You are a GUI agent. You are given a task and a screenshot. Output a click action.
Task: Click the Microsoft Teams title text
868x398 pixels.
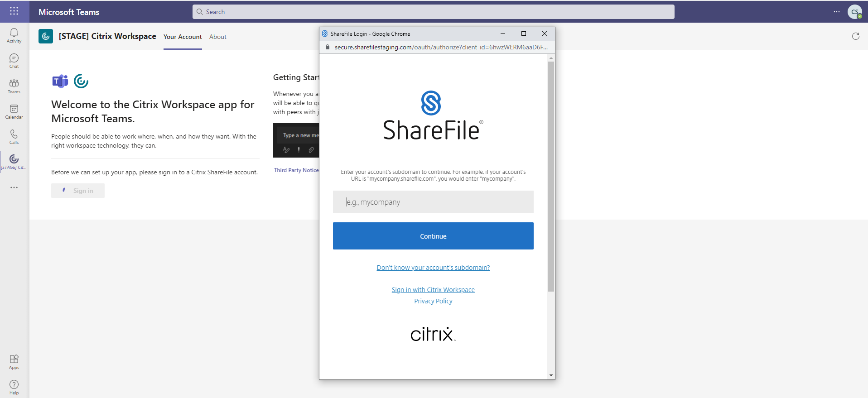(69, 12)
